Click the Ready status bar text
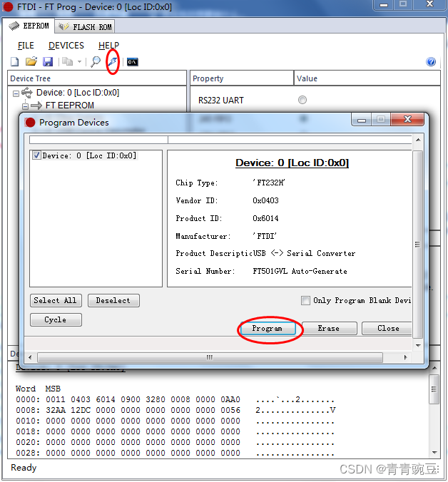The width and height of the screenshot is (448, 482). coord(24,468)
